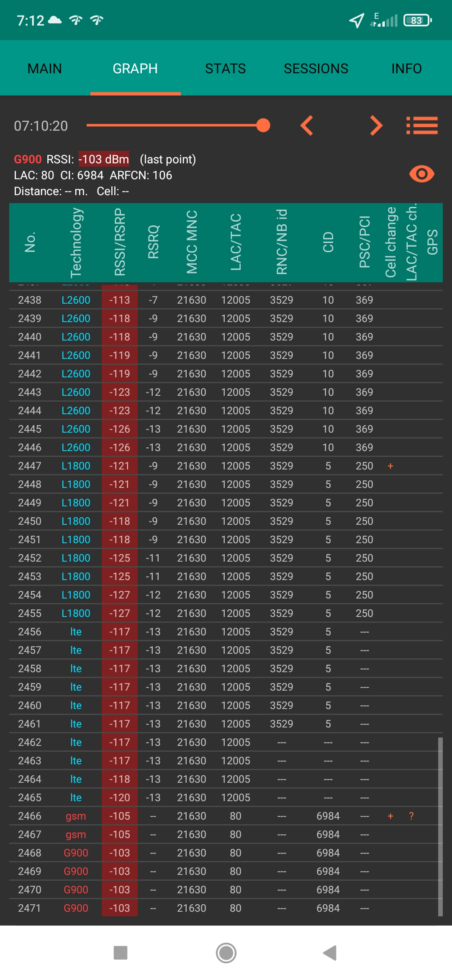Go to the INFO tab

(406, 68)
